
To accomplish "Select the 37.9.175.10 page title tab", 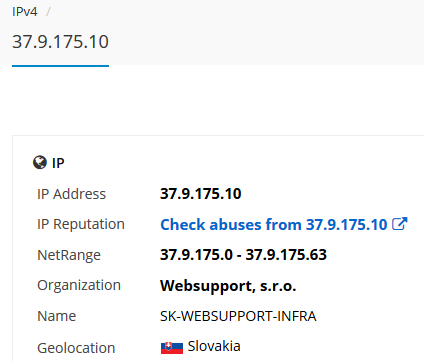I will pyautogui.click(x=60, y=42).
